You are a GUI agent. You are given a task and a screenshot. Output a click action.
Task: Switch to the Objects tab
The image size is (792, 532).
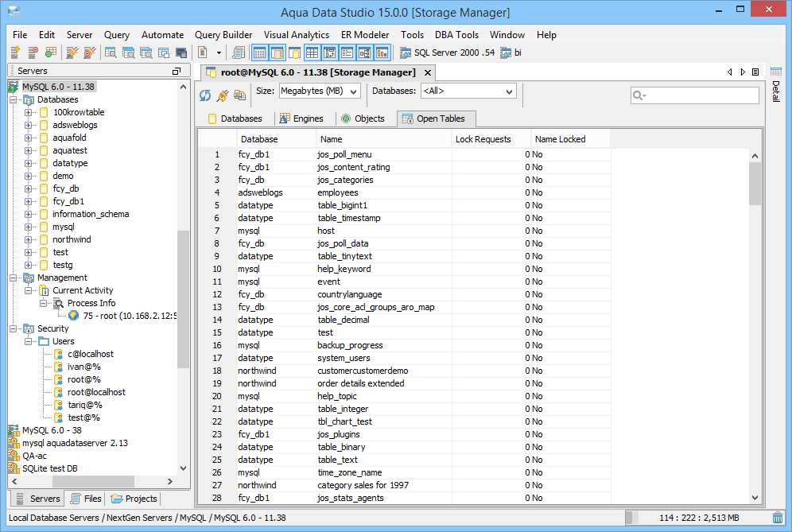(363, 118)
